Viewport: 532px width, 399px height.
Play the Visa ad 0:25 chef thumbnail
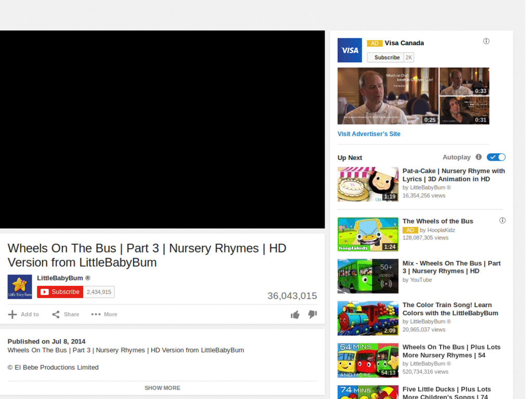pos(388,96)
